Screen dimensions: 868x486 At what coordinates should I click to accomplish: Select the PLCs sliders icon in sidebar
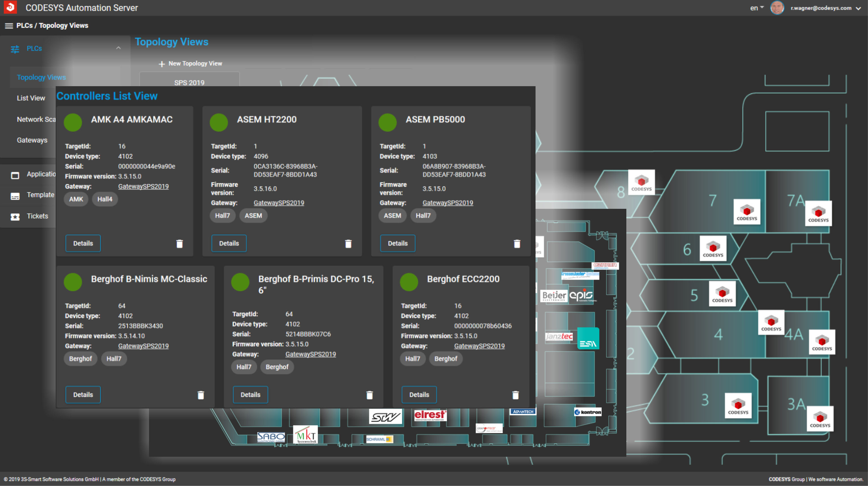click(x=15, y=49)
